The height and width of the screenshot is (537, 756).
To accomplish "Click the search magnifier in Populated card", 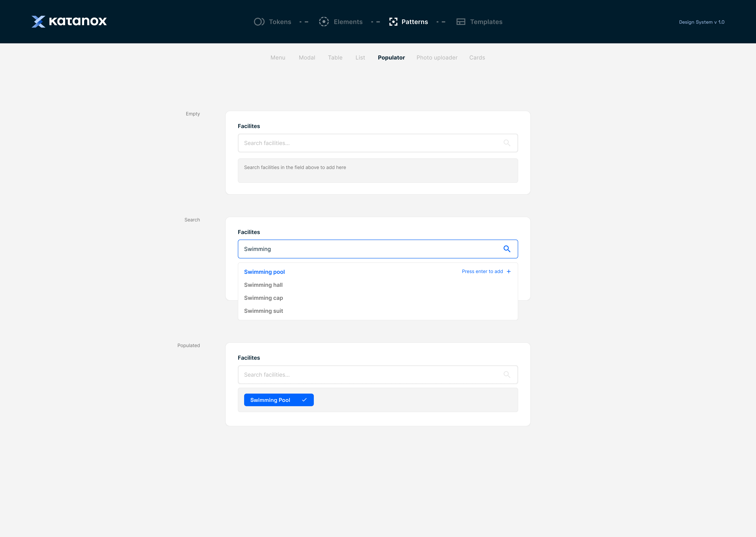I will tap(507, 375).
